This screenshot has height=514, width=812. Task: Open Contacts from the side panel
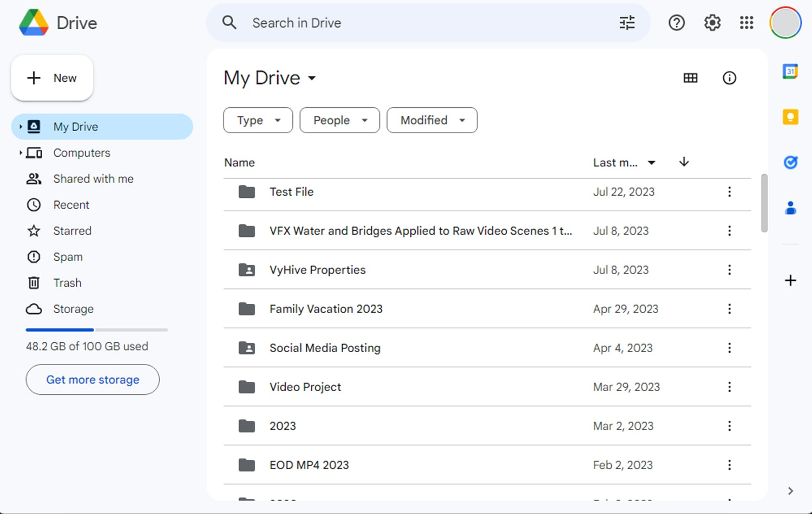click(x=790, y=206)
